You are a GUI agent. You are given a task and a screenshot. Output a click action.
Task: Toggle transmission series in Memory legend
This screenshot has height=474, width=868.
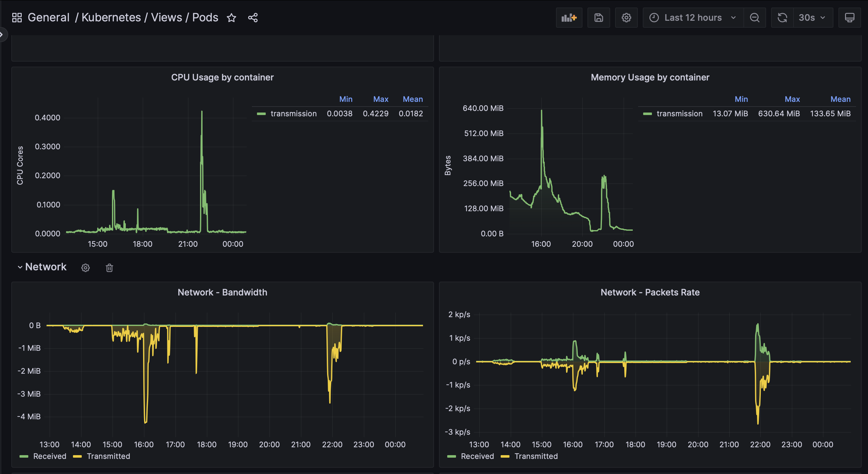(680, 113)
